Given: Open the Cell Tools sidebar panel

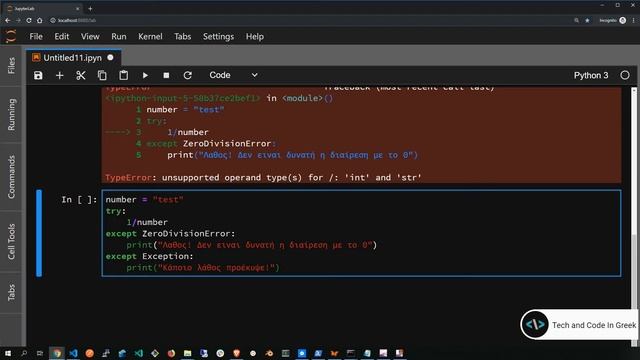Looking at the screenshot, I should click(11, 241).
